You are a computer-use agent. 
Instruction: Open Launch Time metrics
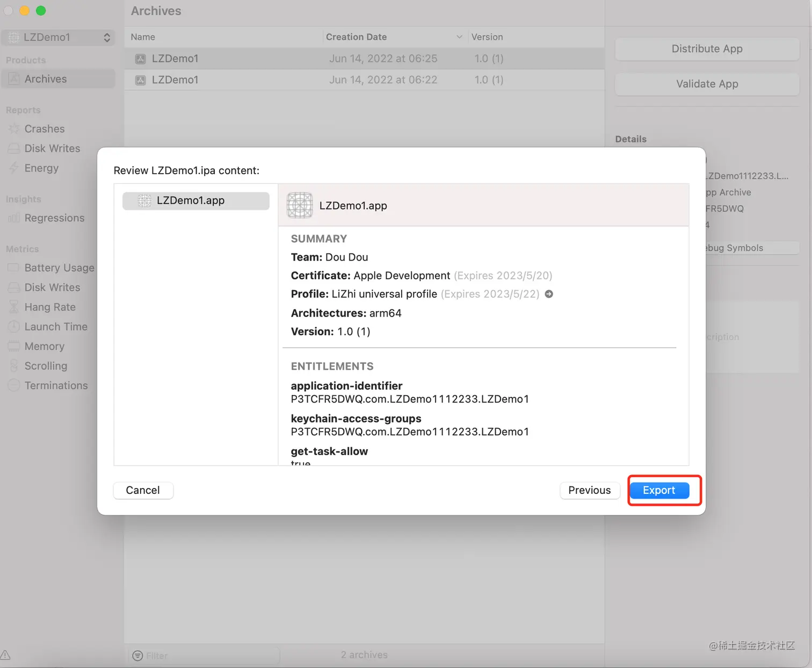[56, 327]
